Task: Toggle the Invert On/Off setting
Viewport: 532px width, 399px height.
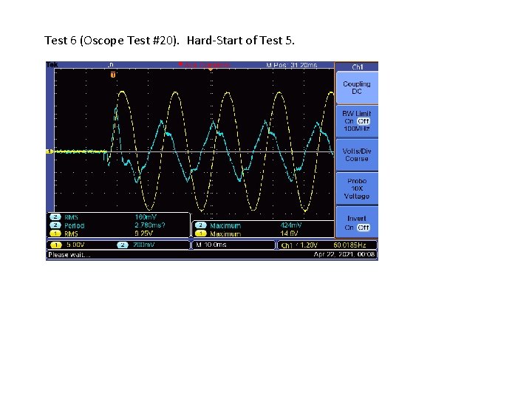Action: [x=357, y=222]
